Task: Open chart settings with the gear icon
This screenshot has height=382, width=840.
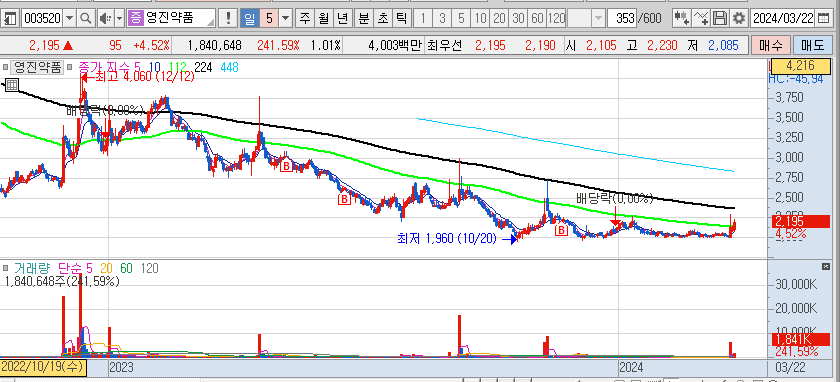Action: tap(739, 19)
